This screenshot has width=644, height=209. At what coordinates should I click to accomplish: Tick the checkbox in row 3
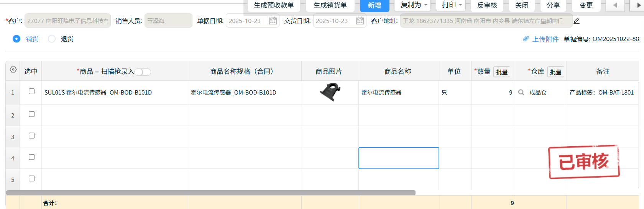click(x=32, y=136)
